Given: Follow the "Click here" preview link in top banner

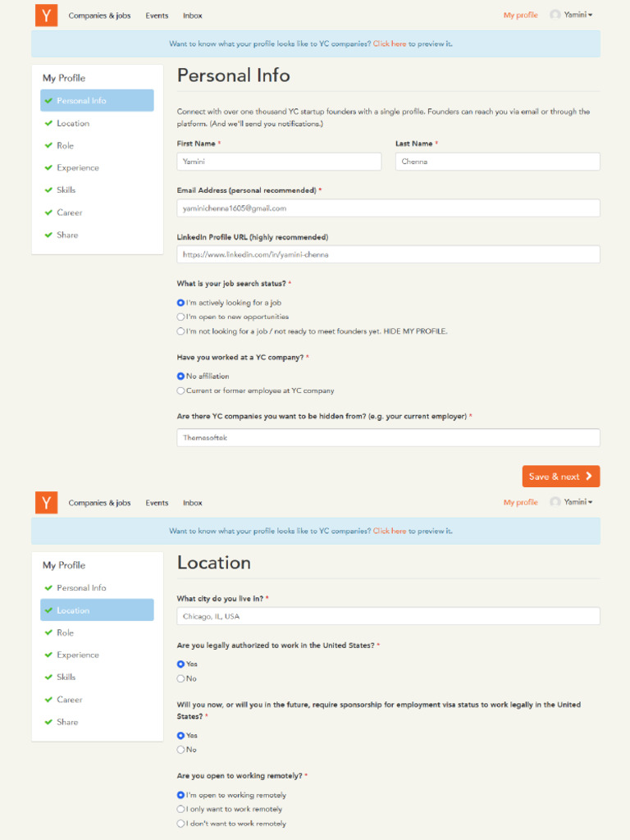Looking at the screenshot, I should pos(390,44).
